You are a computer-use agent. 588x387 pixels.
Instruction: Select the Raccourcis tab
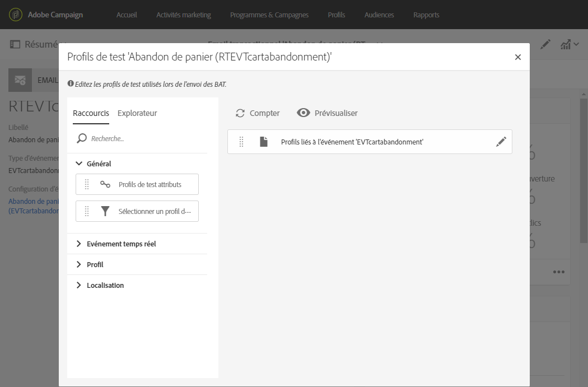pyautogui.click(x=91, y=113)
